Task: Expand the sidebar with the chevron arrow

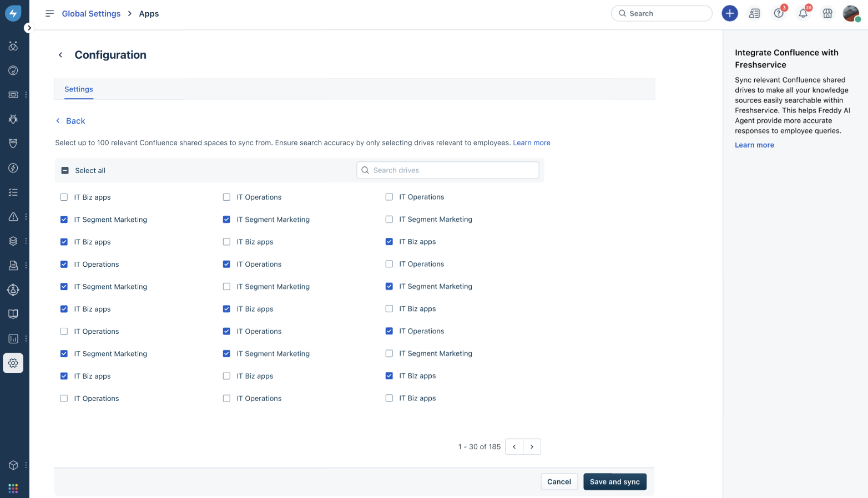Action: pos(29,28)
